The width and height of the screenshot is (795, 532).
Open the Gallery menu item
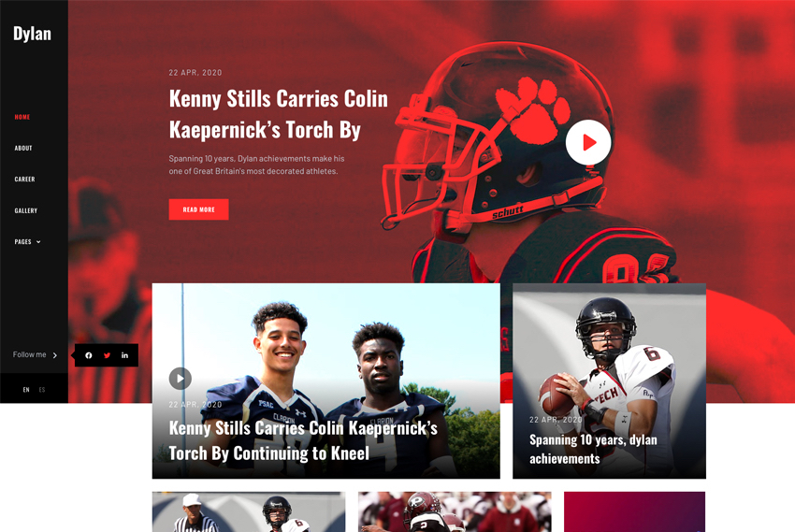[x=26, y=210]
